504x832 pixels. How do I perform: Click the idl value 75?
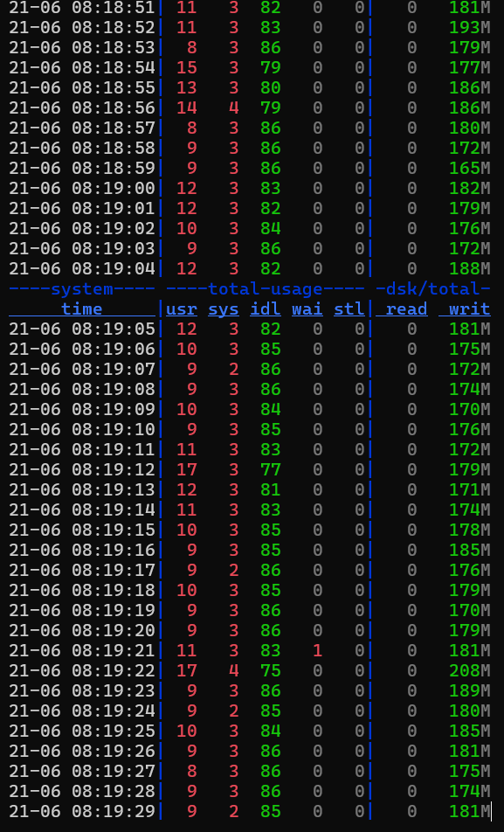pos(271,671)
